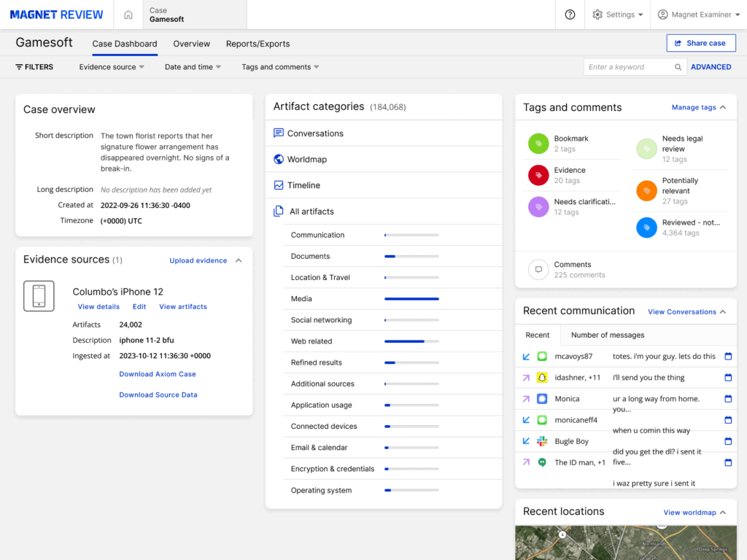Select the red Evidence tag icon

(x=538, y=175)
